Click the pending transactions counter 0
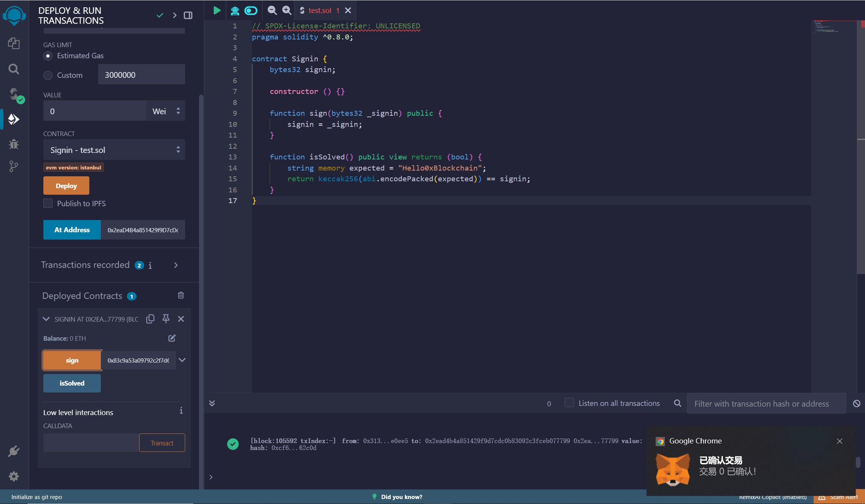The height and width of the screenshot is (504, 865). pyautogui.click(x=549, y=404)
